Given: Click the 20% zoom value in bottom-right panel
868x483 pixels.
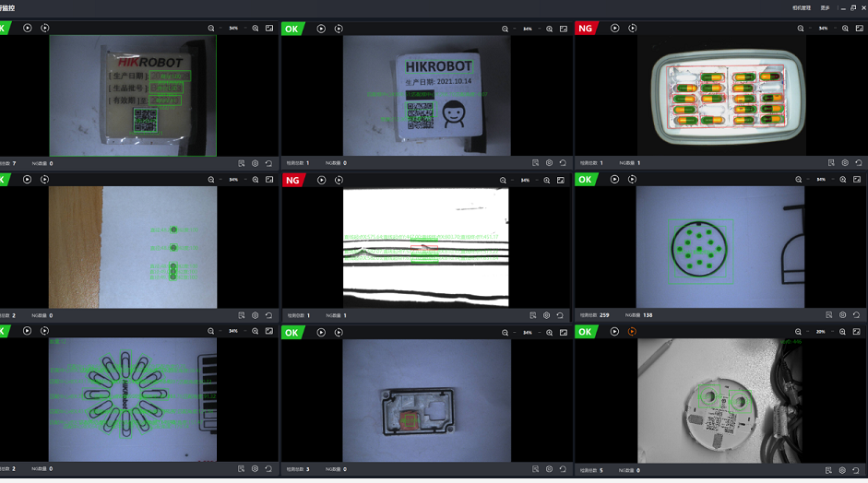Looking at the screenshot, I should (820, 332).
